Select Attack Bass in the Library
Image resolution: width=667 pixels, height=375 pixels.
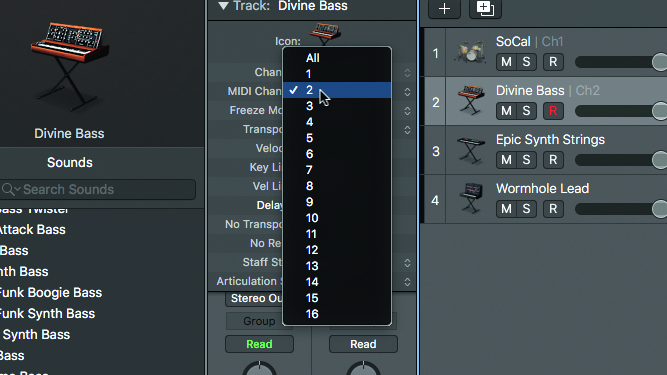33,230
